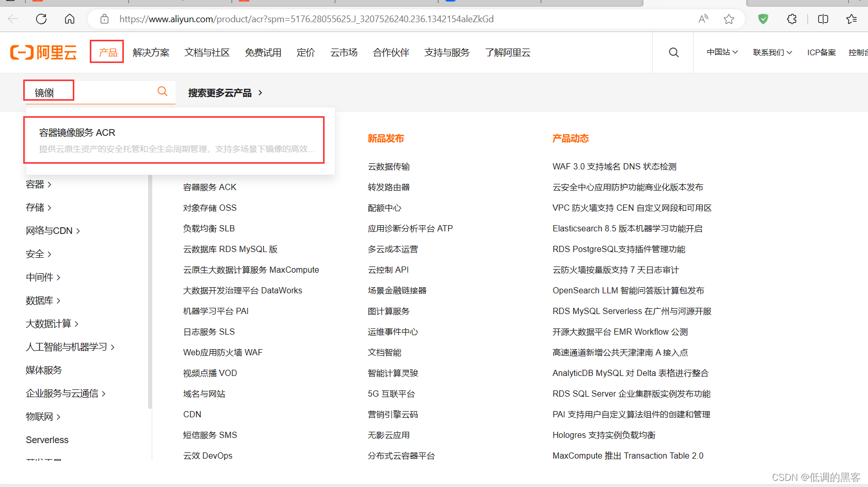Open the favorites list icon
Image resolution: width=868 pixels, height=487 pixels.
click(x=851, y=19)
